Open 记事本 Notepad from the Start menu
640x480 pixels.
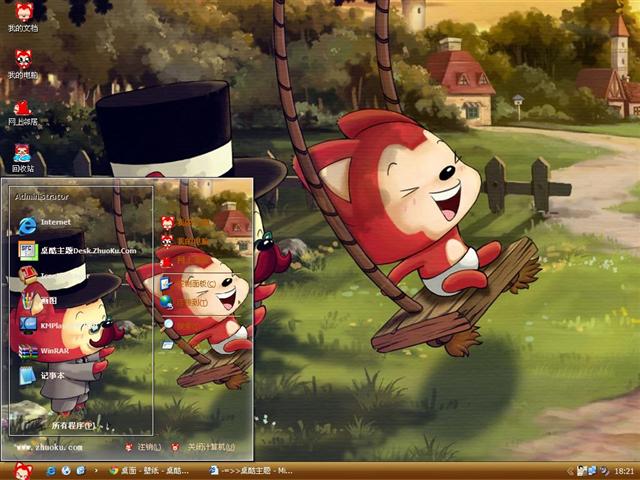tap(41, 376)
